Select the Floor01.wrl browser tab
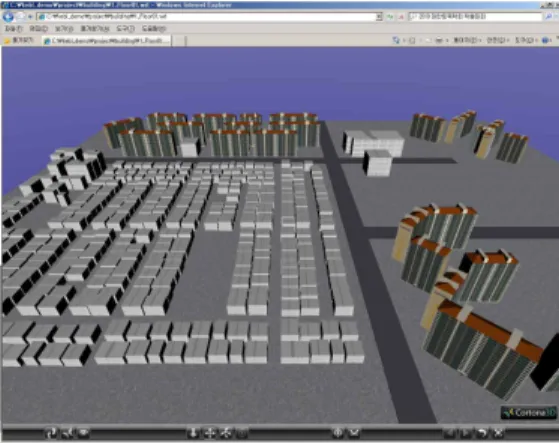 (107, 41)
